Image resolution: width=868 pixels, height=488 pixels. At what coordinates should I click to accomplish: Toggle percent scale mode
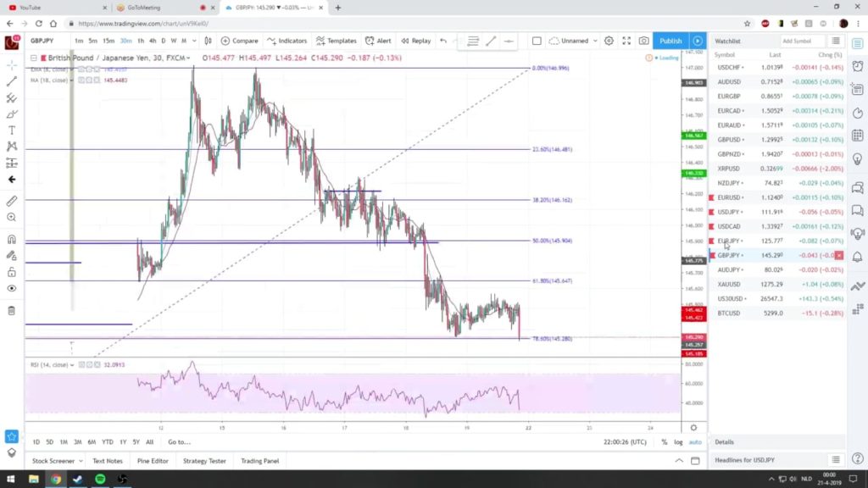coord(665,442)
